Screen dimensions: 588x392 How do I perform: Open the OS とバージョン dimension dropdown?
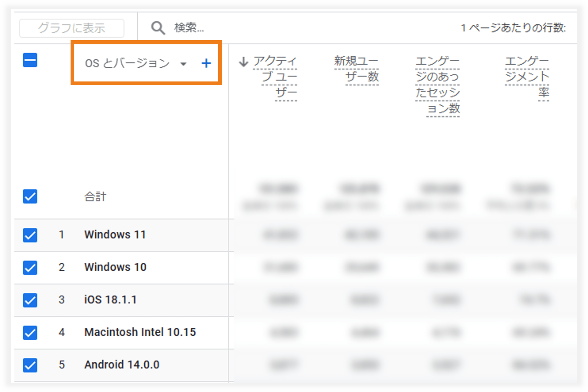pos(183,64)
